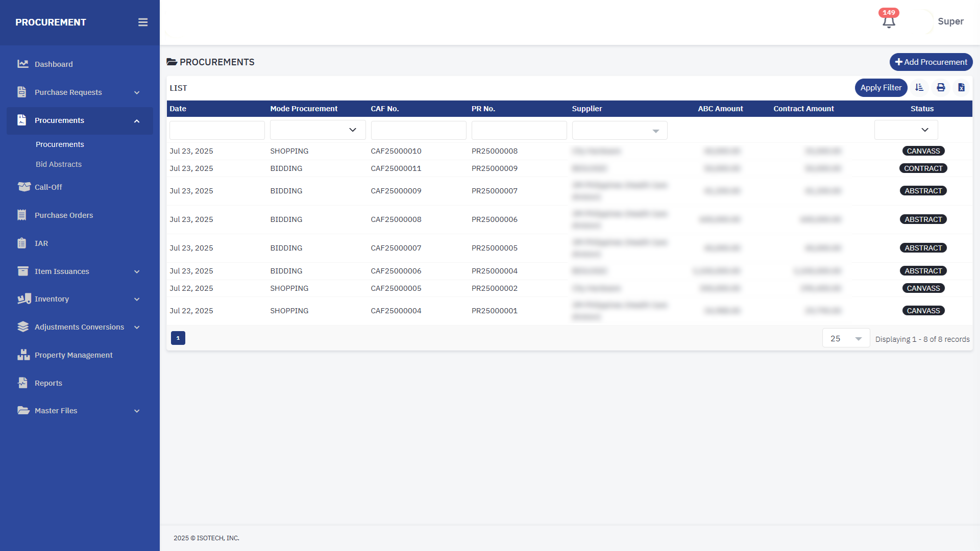Click the sort list icon
The height and width of the screenshot is (551, 980).
point(919,88)
